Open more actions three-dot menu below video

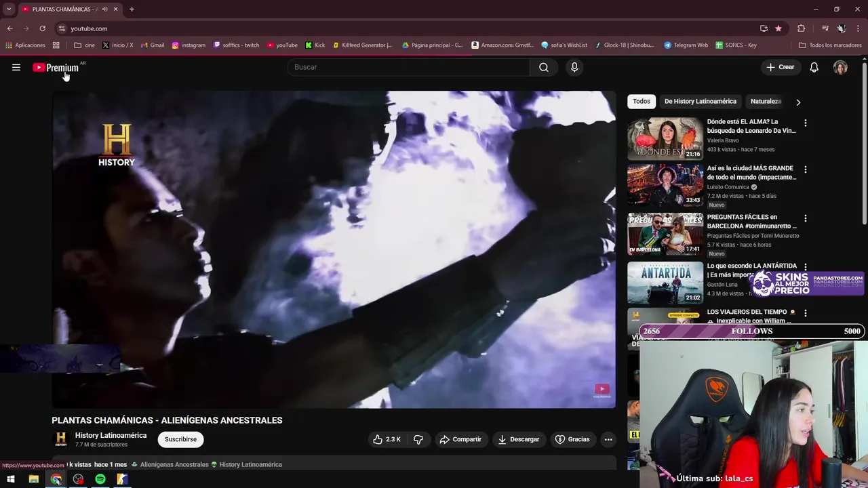(x=608, y=439)
